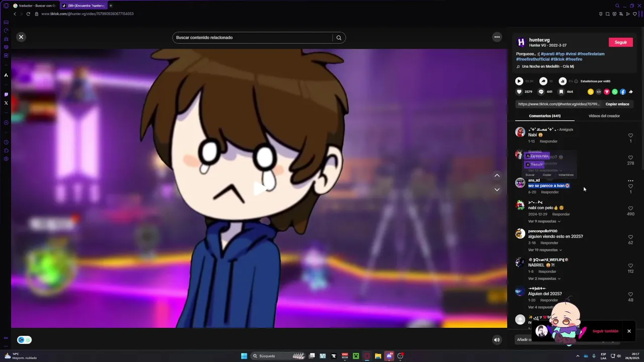The image size is (644, 362).
Task: Open the #parati hashtag
Action: 547,54
